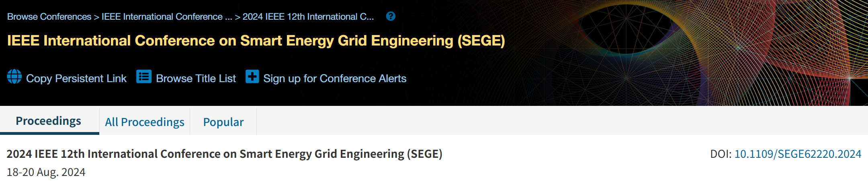Click the Copy Persistent Link text

(76, 79)
